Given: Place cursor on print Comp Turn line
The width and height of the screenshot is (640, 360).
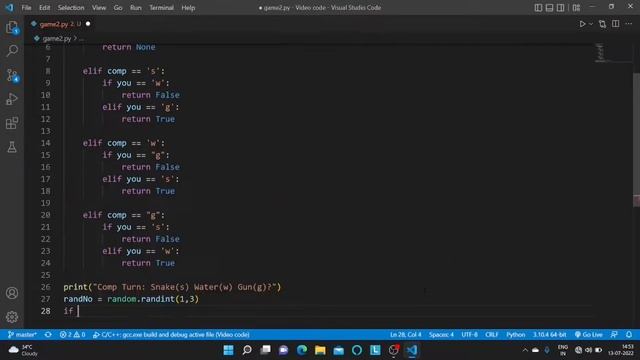Looking at the screenshot, I should [172, 287].
